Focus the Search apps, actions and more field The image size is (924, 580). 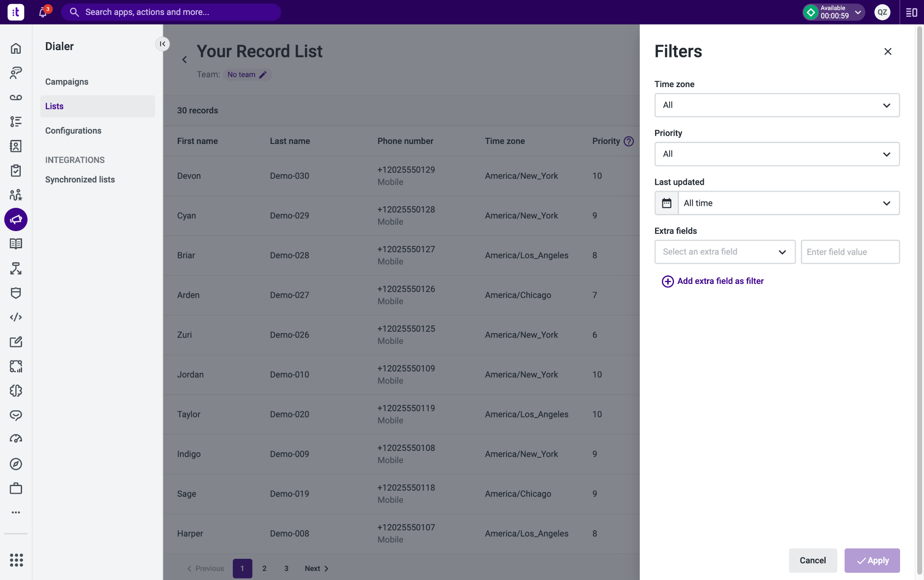tap(171, 12)
